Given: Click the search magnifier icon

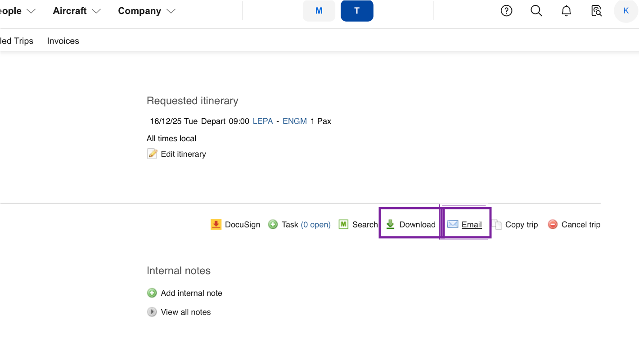Looking at the screenshot, I should coord(536,11).
